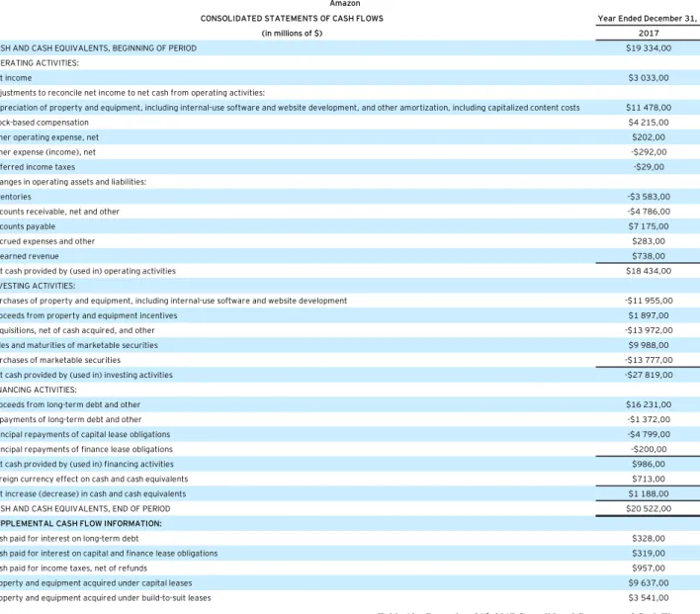Select deferred income taxes value -$29,00
Viewport: 700px width, 614px height.
tap(649, 166)
